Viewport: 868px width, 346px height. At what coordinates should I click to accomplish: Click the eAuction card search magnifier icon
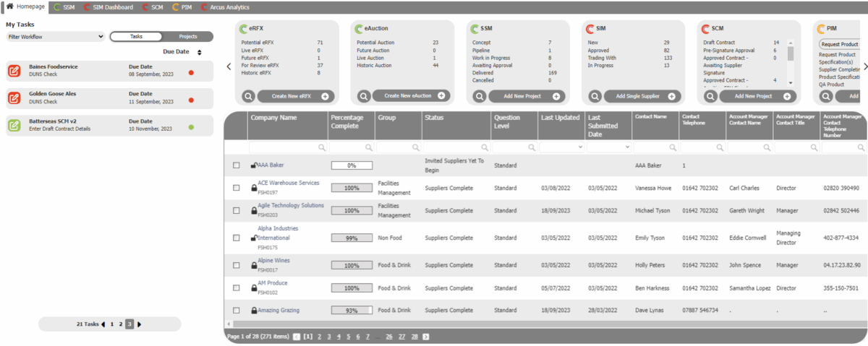coord(363,96)
